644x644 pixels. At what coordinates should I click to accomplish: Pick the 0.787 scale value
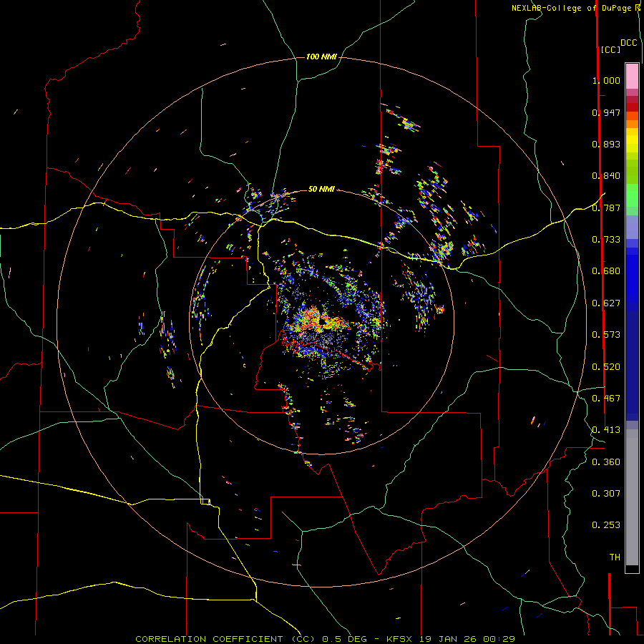pyautogui.click(x=606, y=208)
